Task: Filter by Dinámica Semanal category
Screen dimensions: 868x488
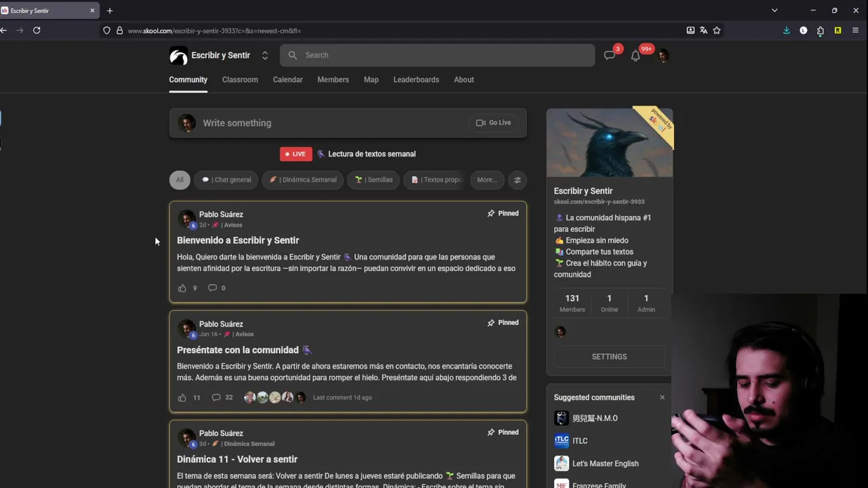Action: (x=302, y=180)
